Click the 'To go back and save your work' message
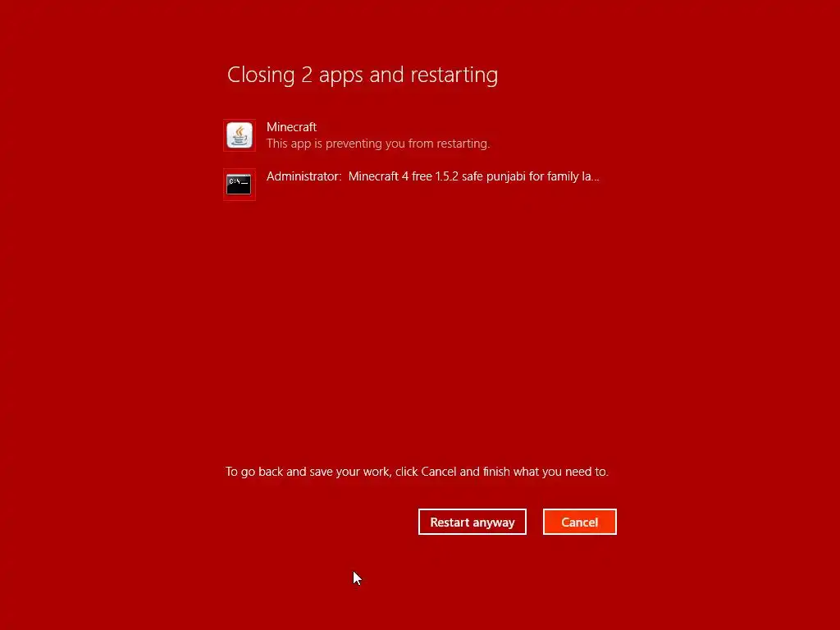This screenshot has width=840, height=630. (417, 472)
